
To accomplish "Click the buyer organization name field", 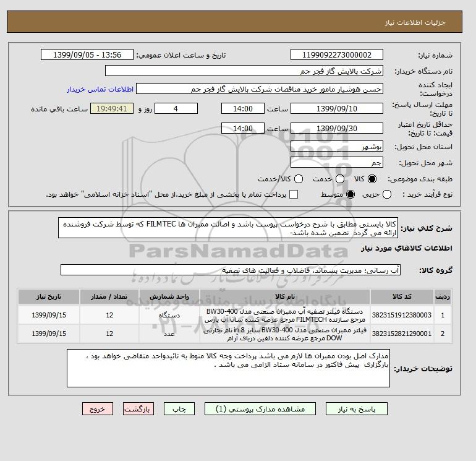I will tap(244, 71).
